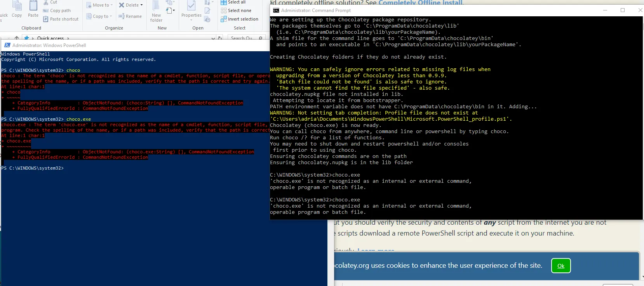Click the search magnifier icon in Explorer
644x286 pixels.
click(261, 38)
